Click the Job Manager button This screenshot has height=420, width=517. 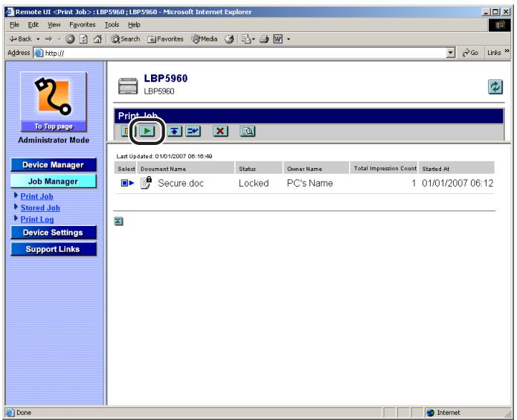[x=54, y=181]
